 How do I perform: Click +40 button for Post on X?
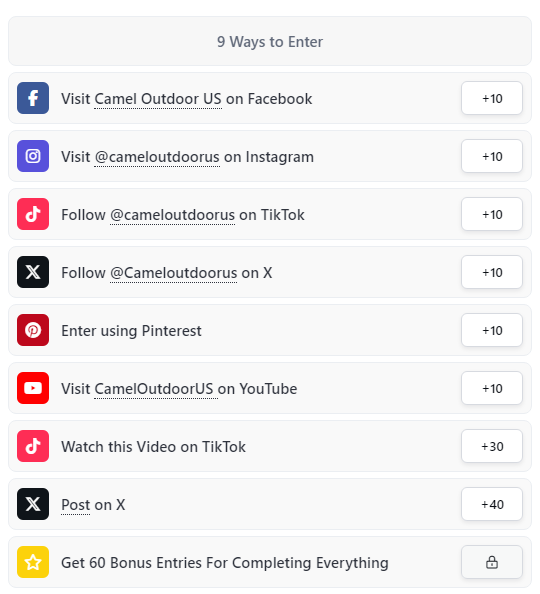pos(492,504)
